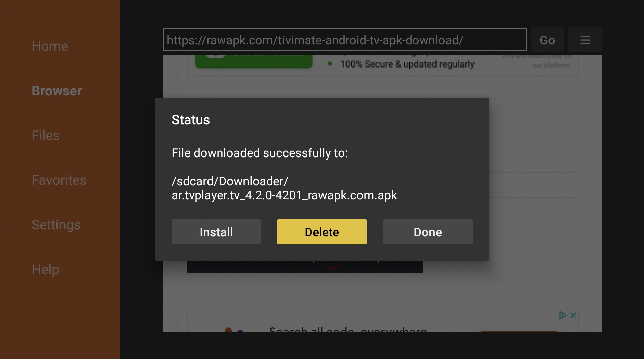Load the URL with the Go button
Viewport: 644px width, 359px height.
coord(547,40)
